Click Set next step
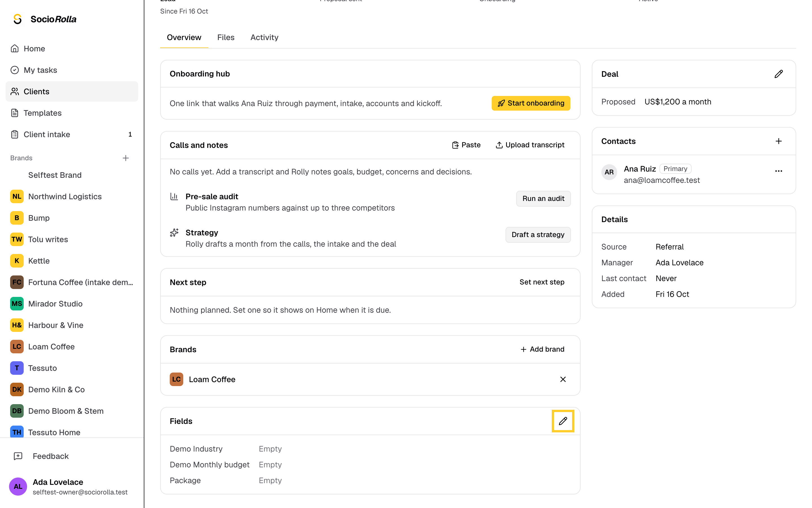Viewport: 812px width, 508px height. pyautogui.click(x=542, y=282)
